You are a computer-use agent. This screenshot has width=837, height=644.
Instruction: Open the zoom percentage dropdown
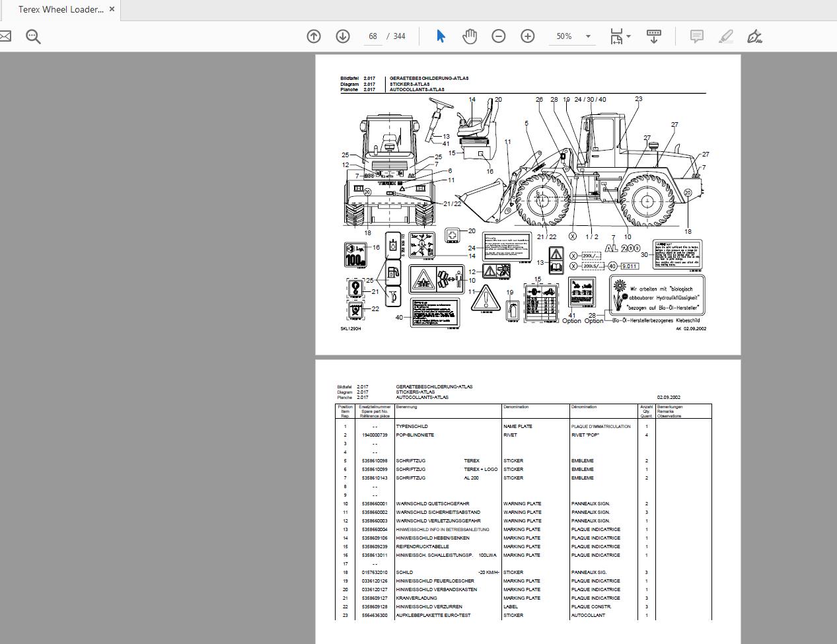(x=587, y=36)
